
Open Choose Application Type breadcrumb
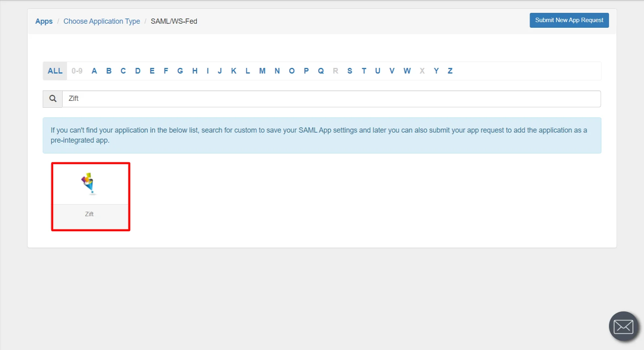coord(102,21)
